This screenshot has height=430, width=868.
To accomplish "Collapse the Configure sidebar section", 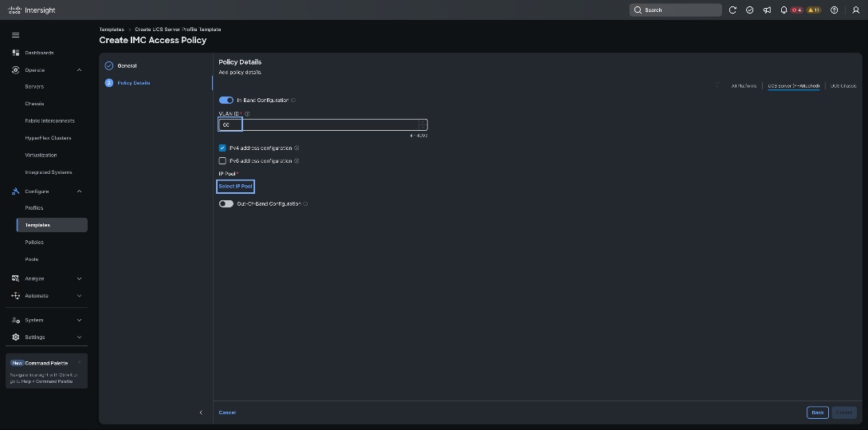I will (79, 191).
